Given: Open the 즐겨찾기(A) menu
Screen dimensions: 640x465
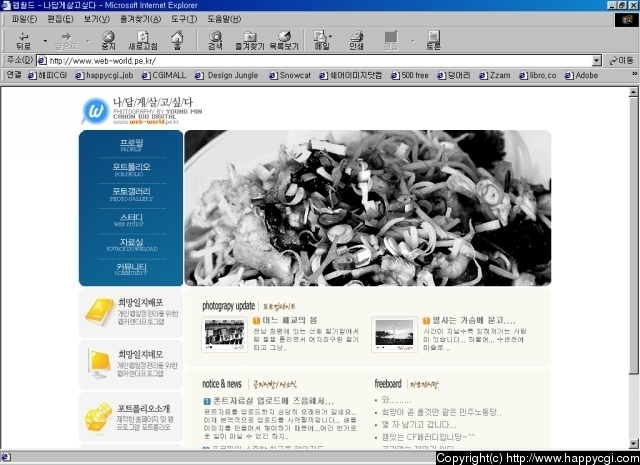Looking at the screenshot, I should [140, 19].
